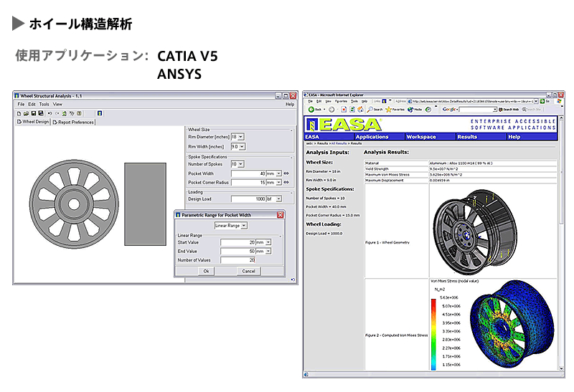The image size is (574, 392).
Task: Click the Stop icon in Internet Explorer toolbar
Action: click(344, 110)
